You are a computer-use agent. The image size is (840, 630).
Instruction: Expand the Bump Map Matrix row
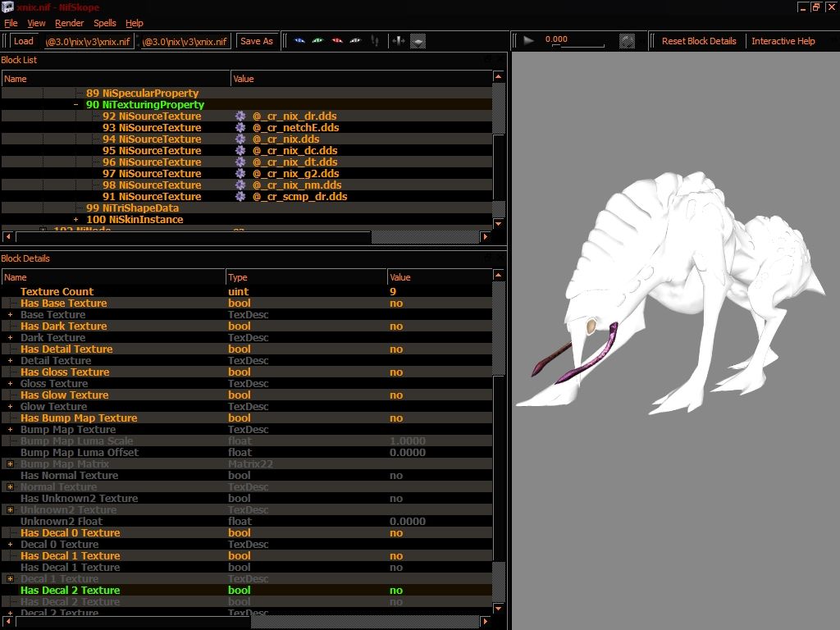(x=10, y=464)
